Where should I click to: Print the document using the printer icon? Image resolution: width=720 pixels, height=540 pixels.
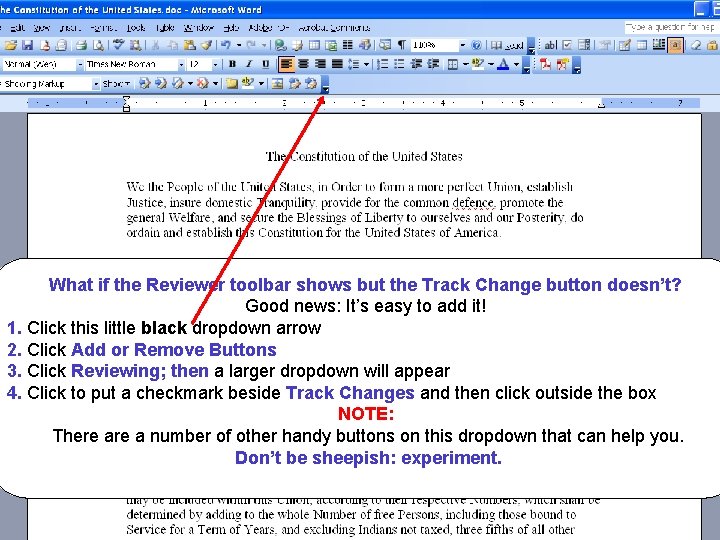click(x=81, y=45)
